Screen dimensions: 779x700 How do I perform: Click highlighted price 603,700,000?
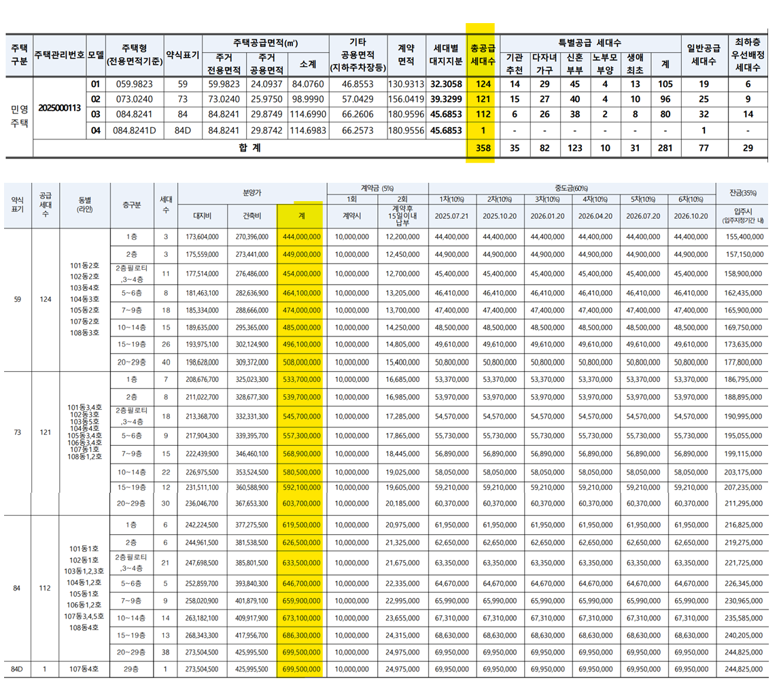(x=302, y=504)
